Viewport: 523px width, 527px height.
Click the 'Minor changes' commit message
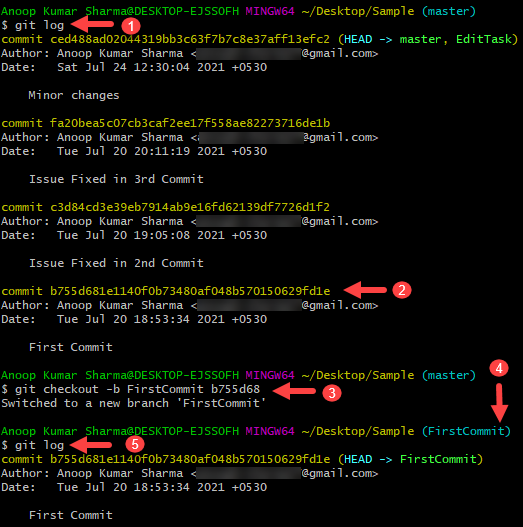pos(74,95)
